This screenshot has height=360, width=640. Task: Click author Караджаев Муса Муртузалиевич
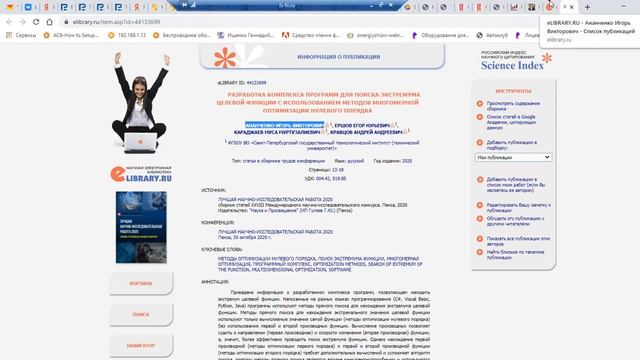coord(277,132)
